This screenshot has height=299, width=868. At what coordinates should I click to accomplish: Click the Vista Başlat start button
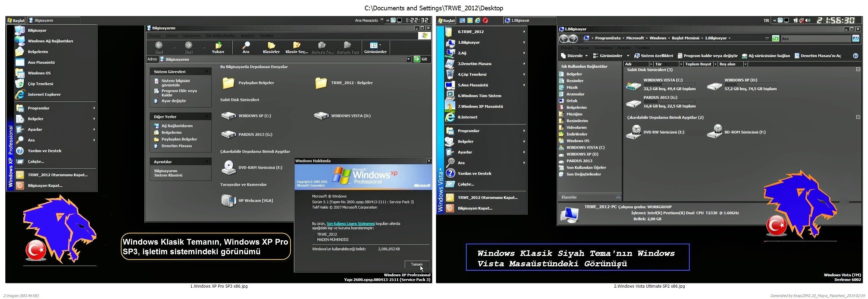click(446, 20)
